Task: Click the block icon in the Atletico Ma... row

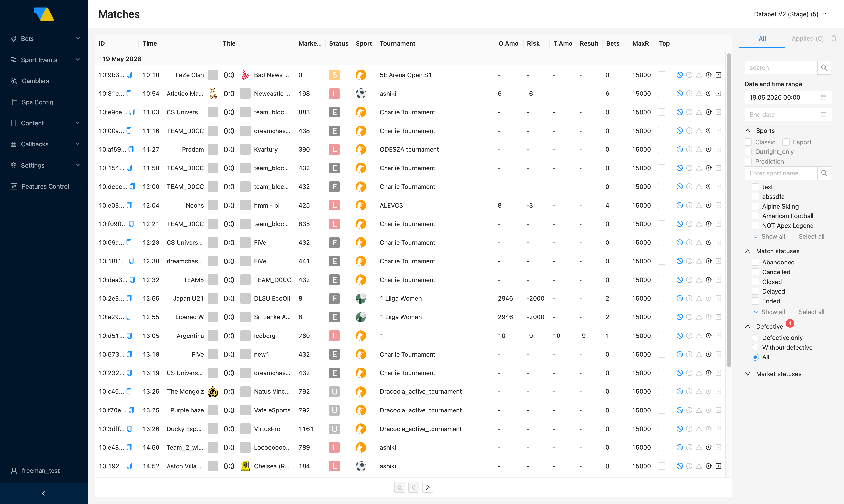Action: (679, 93)
